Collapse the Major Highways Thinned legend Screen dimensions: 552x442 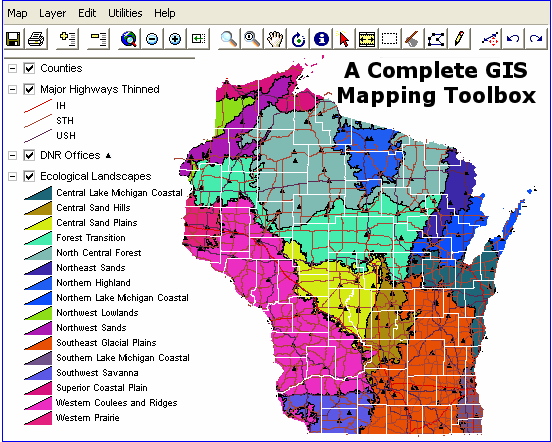12,89
